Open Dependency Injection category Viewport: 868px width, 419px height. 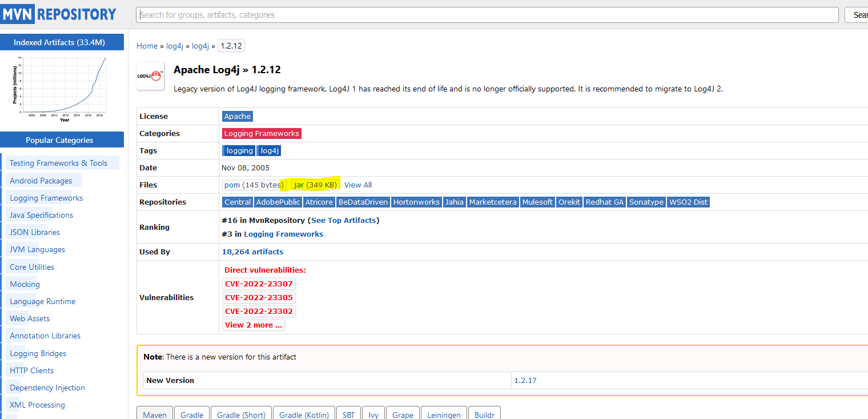pos(47,388)
